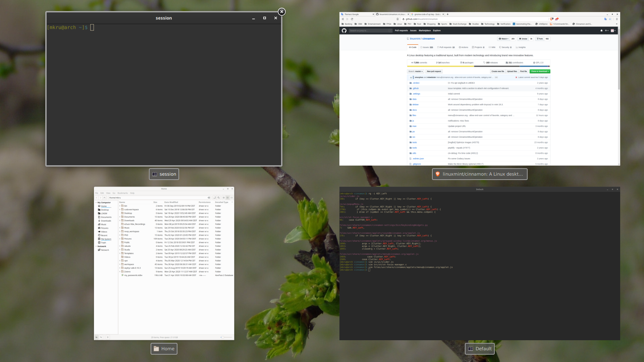Screen dimensions: 644x362
Task: Click the search magnifier icon in Nemo
Action: (x=218, y=198)
